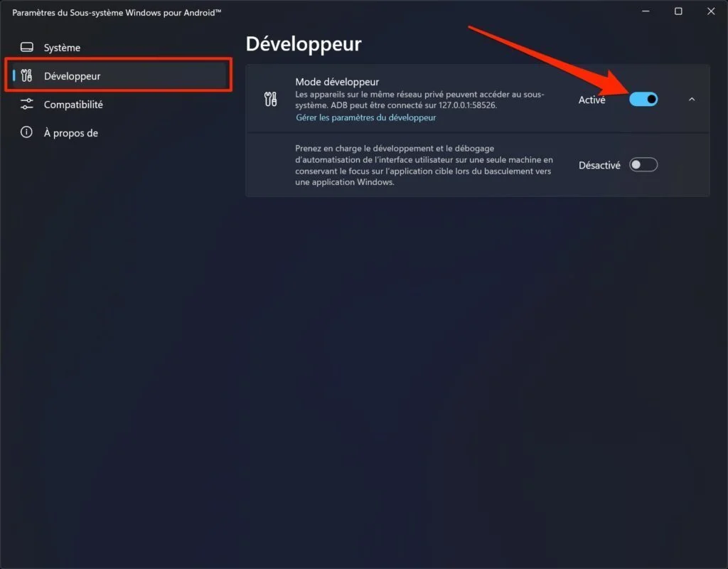Click the À propos de info icon
The height and width of the screenshot is (569, 728).
coord(26,132)
